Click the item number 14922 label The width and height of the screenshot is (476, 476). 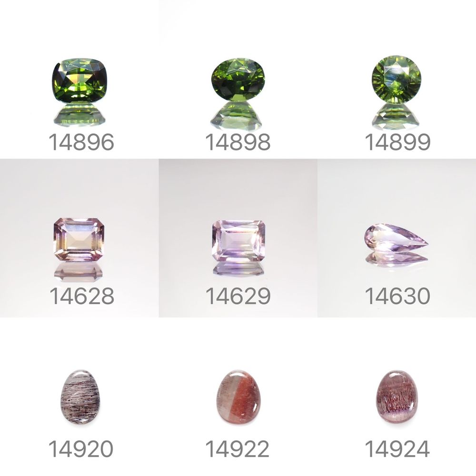(x=237, y=449)
